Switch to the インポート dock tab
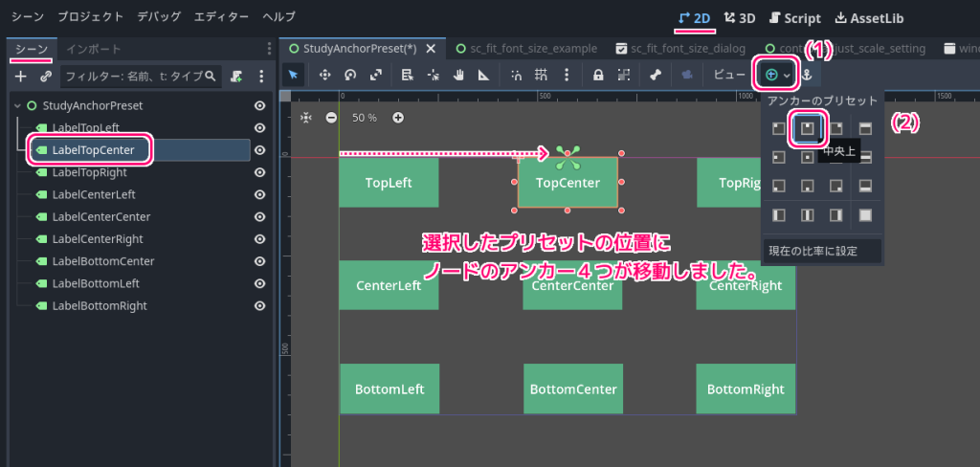 coord(94,49)
